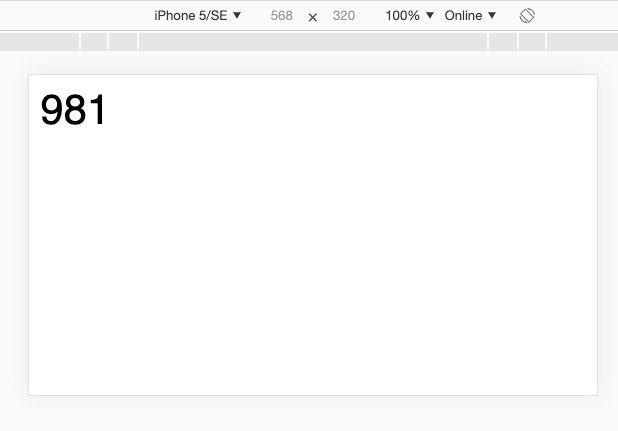Viewport: 618px width, 431px height.
Task: Select the 320 height input field
Action: 344,16
